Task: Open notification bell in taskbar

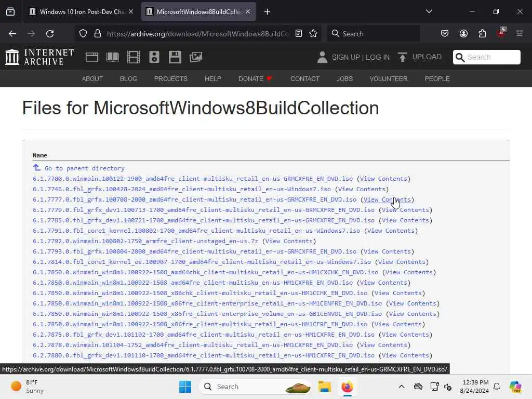Action: [497, 387]
